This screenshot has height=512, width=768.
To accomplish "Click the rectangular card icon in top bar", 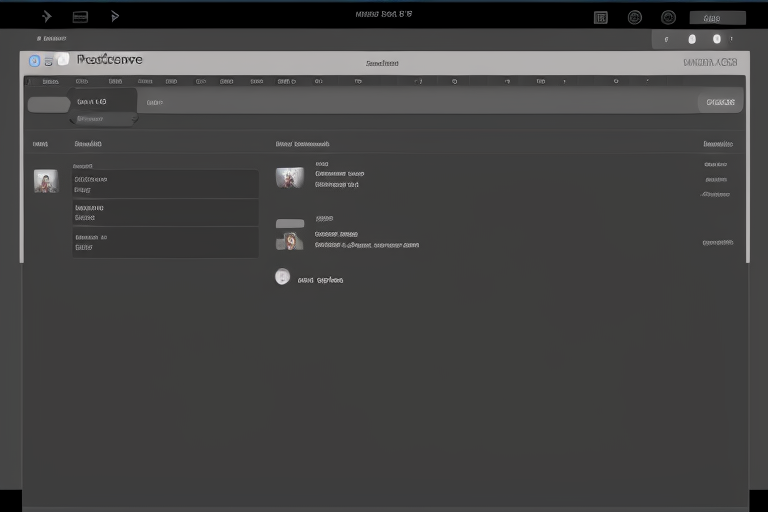I will pos(81,16).
